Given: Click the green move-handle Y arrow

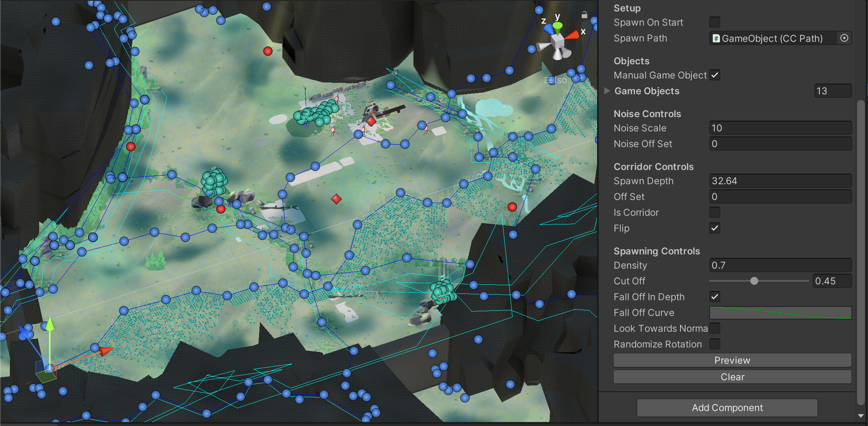Looking at the screenshot, I should pos(50,324).
